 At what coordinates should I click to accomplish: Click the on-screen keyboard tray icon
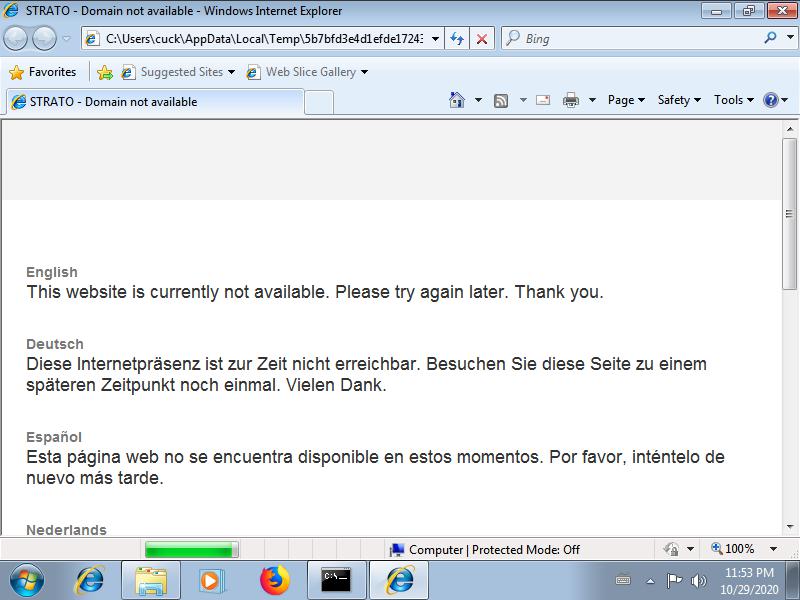[x=623, y=580]
